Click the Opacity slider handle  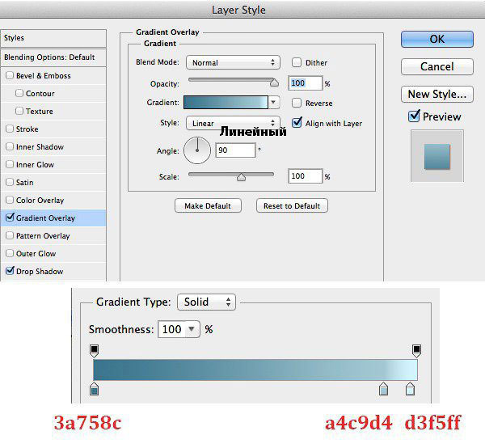[x=274, y=82]
